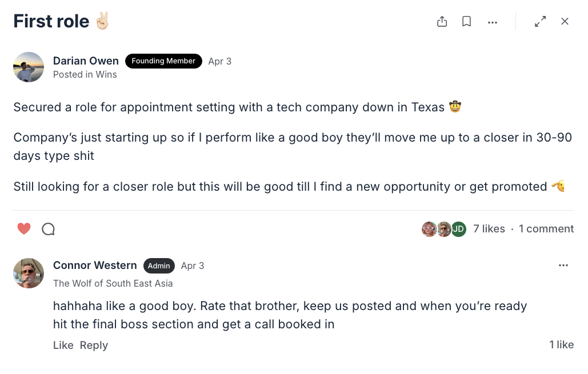Expand post to full screen
This screenshot has width=588, height=374.
[540, 21]
